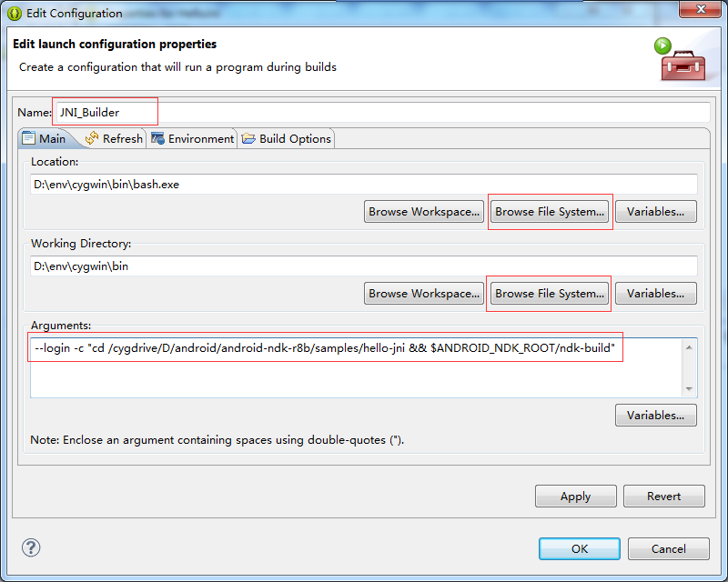Screen dimensions: 728x582
Task: Open the Build Options tab
Action: pyautogui.click(x=287, y=138)
